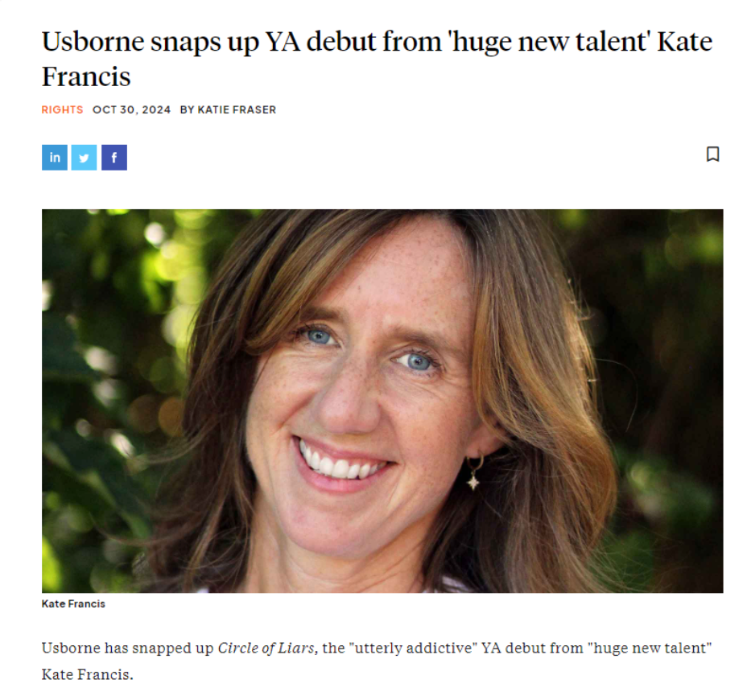Bookmark this article with the bookmark icon
Viewport: 747px width, 700px height.
(x=712, y=154)
